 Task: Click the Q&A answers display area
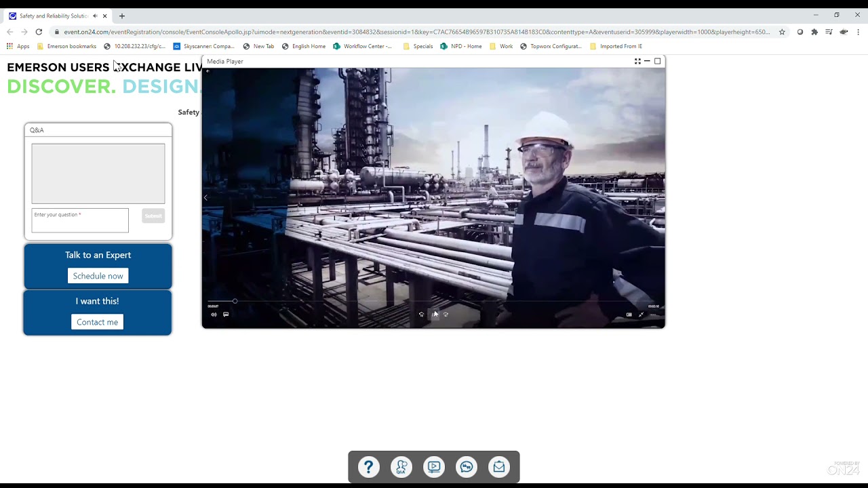pos(98,174)
